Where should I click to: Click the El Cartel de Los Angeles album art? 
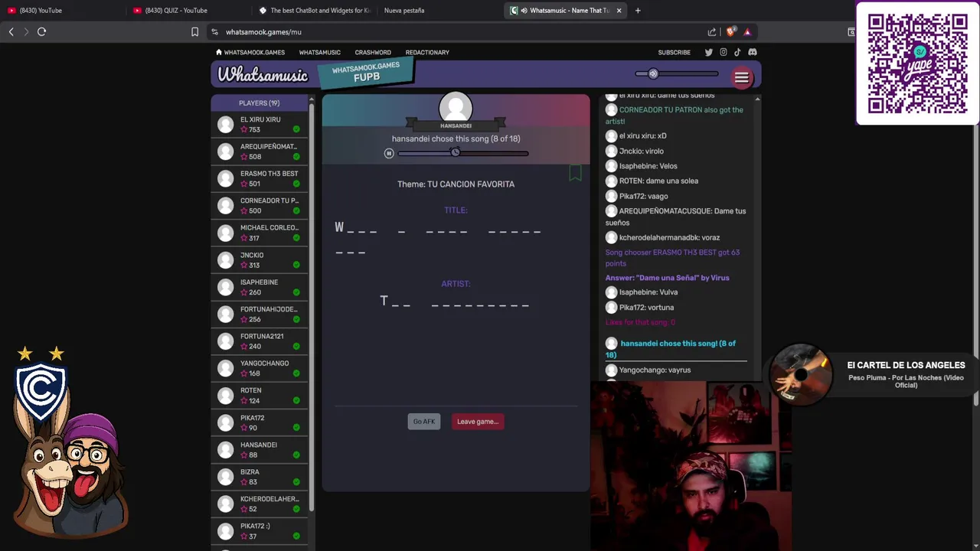800,375
